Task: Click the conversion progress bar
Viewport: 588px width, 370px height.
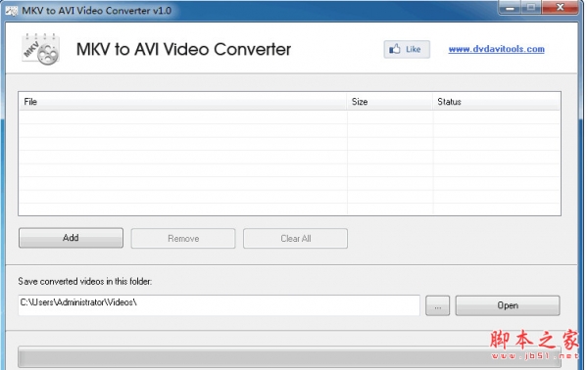Action: coord(289,357)
